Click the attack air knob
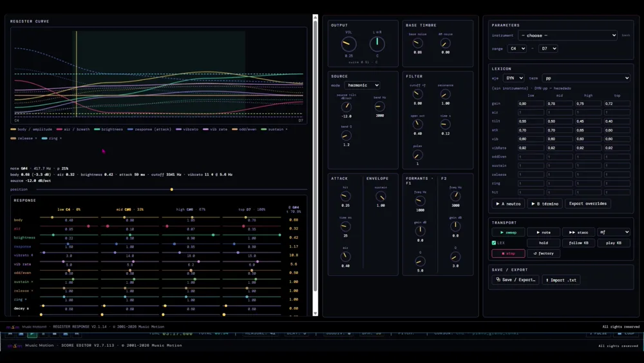The height and width of the screenshot is (363, 644). [345, 257]
